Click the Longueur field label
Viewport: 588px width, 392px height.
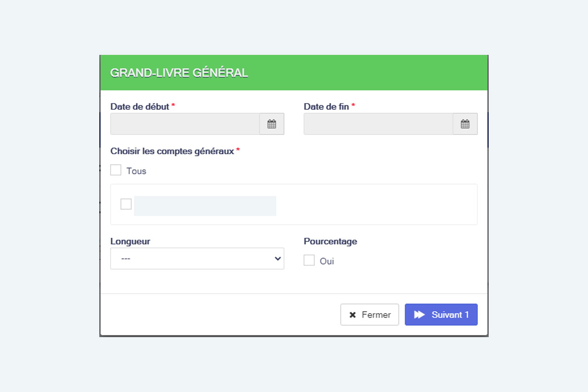click(130, 241)
